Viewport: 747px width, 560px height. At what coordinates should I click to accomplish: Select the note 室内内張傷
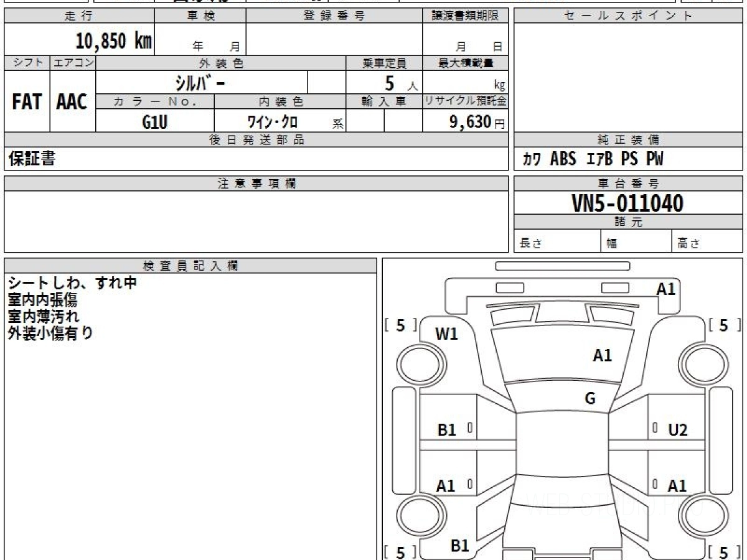click(43, 300)
